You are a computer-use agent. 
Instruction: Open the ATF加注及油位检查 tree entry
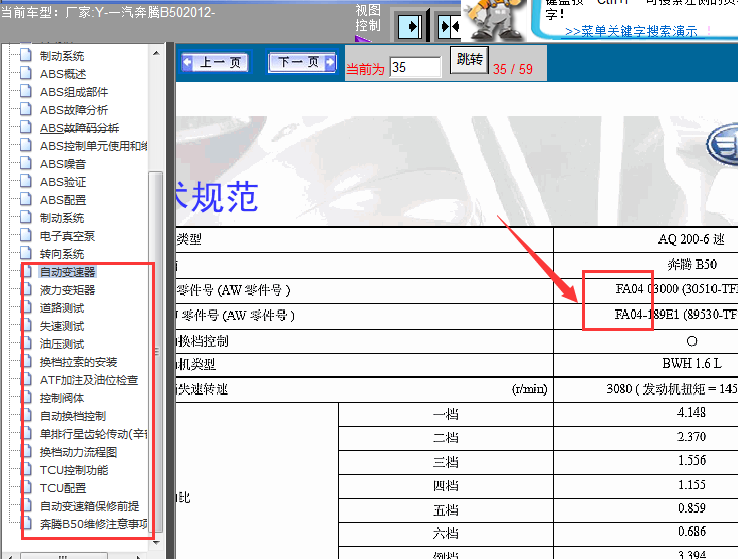89,380
